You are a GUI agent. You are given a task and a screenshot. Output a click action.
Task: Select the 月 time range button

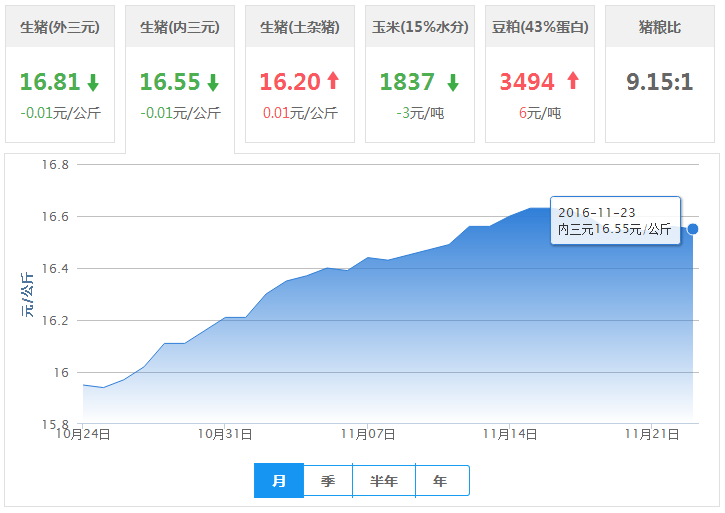[279, 481]
